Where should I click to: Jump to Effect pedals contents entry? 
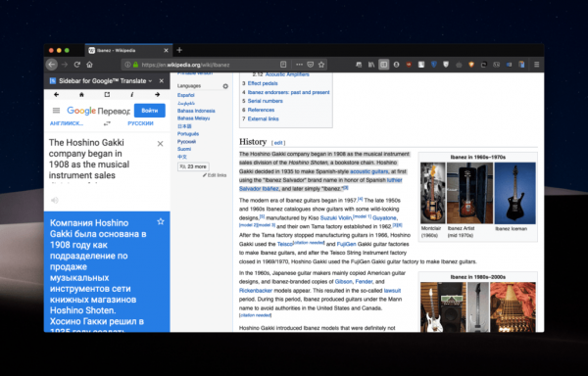[263, 83]
